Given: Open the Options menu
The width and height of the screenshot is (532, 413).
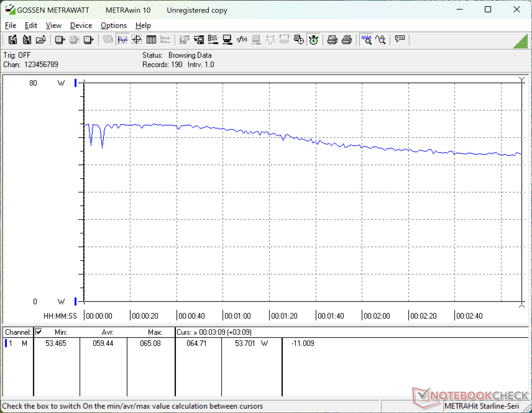Looking at the screenshot, I should point(114,25).
